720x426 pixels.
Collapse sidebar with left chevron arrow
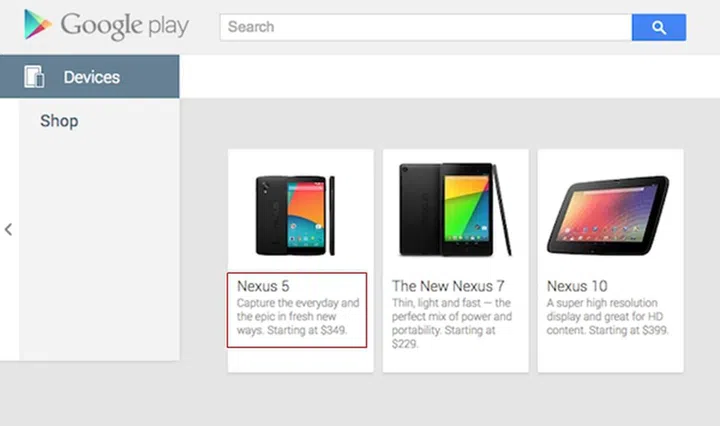[8, 230]
